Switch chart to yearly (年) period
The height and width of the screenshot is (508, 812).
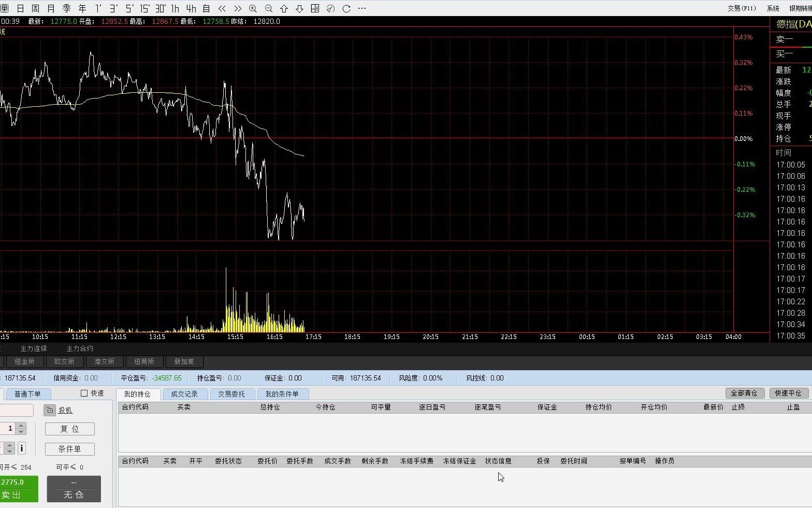[x=82, y=8]
